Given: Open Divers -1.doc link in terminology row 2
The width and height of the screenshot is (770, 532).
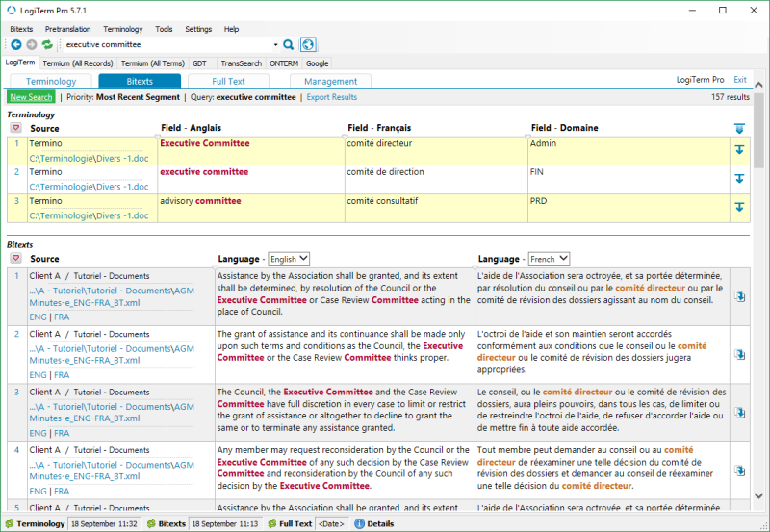Looking at the screenshot, I should (x=89, y=187).
